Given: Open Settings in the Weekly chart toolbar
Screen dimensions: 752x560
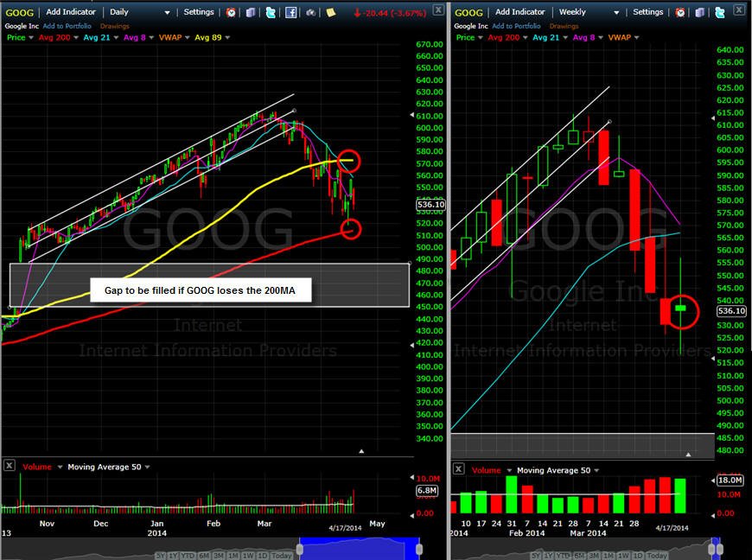Looking at the screenshot, I should click(648, 12).
